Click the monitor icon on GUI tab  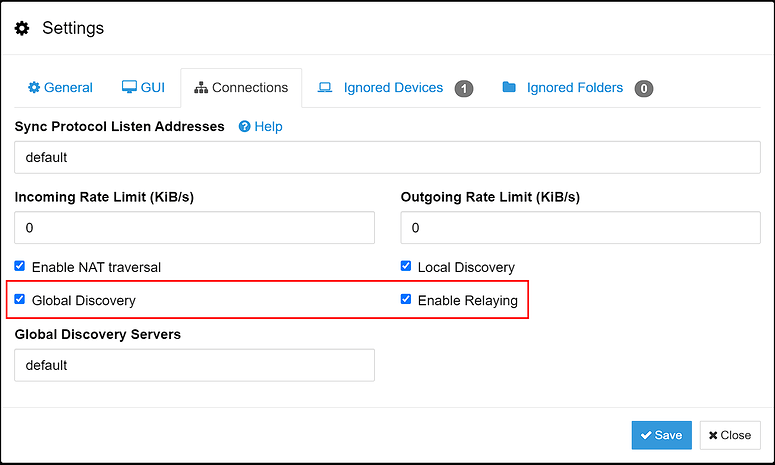coord(129,88)
